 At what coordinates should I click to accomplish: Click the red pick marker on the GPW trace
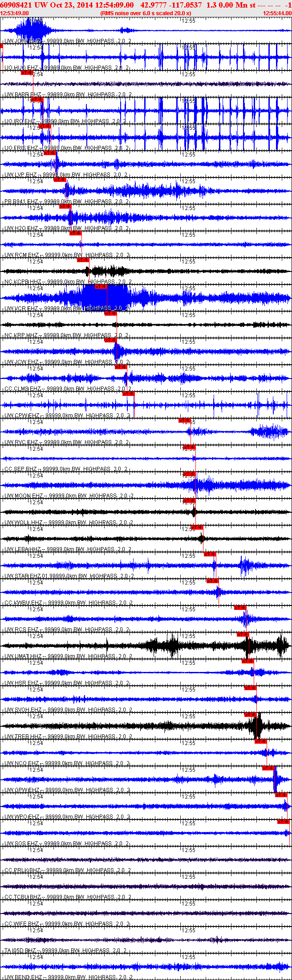point(268,768)
